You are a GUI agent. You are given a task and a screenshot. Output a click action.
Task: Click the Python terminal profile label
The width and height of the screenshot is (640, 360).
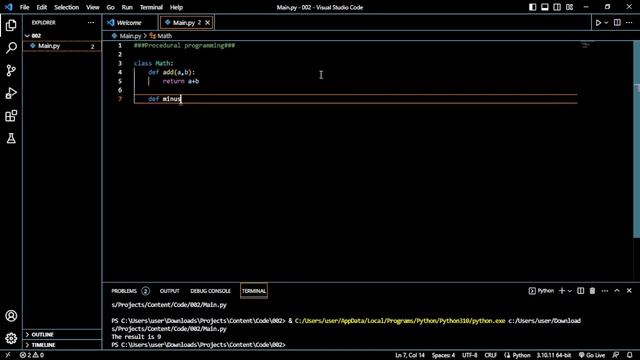541,291
